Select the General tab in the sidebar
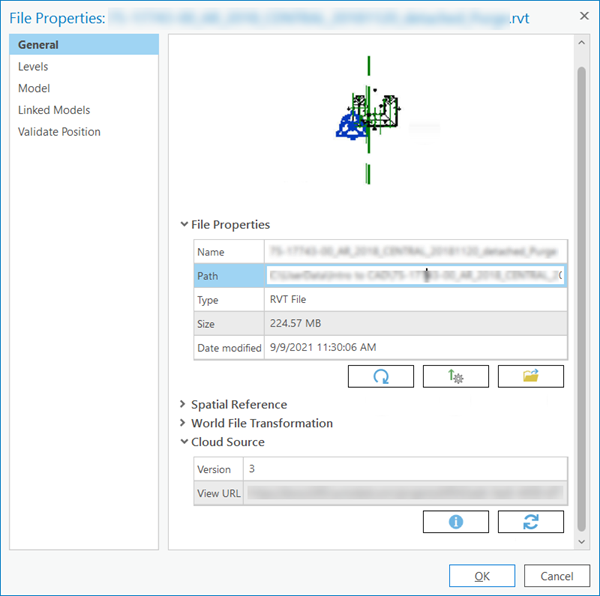The width and height of the screenshot is (600, 596). (x=84, y=44)
